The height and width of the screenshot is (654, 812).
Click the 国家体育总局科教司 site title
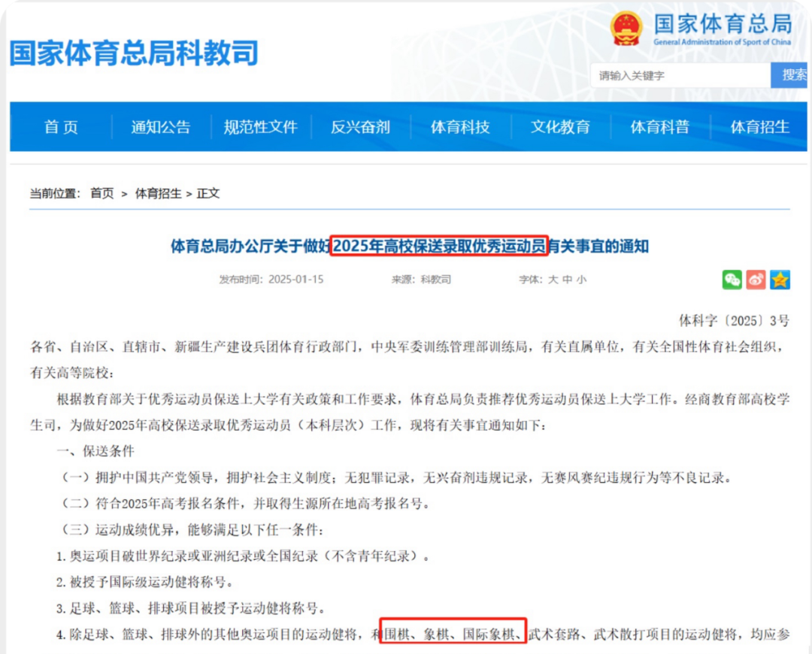tap(134, 53)
